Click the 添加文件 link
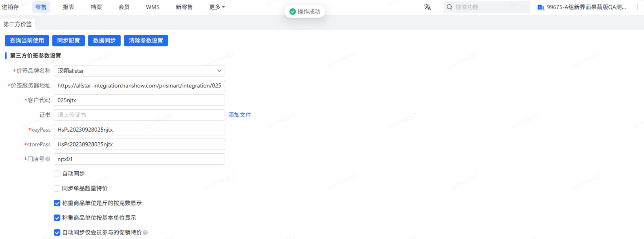Screen dimensions: 644x239 tap(240, 115)
